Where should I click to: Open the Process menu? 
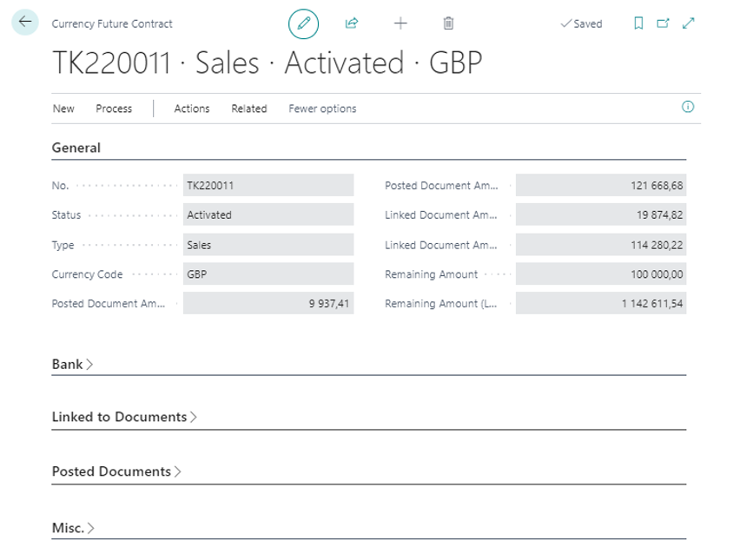click(114, 109)
